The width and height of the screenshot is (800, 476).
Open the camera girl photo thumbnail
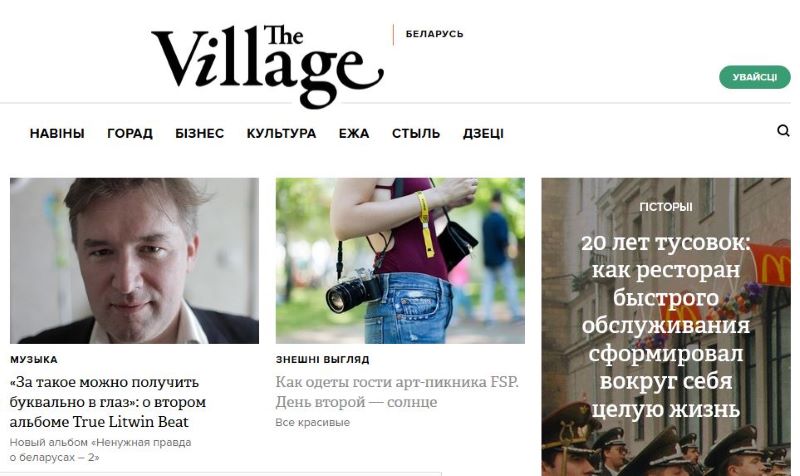pyautogui.click(x=400, y=260)
